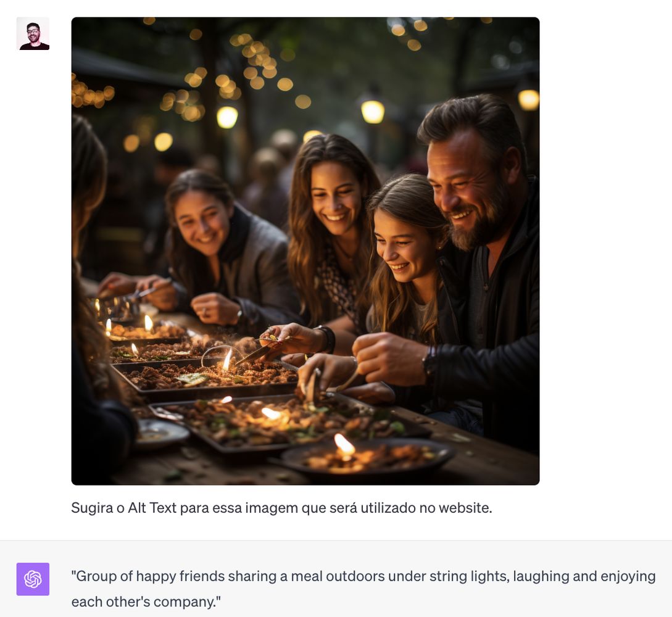This screenshot has width=672, height=617.
Task: Open the uploaded outdoor dinner photo
Action: pos(305,251)
